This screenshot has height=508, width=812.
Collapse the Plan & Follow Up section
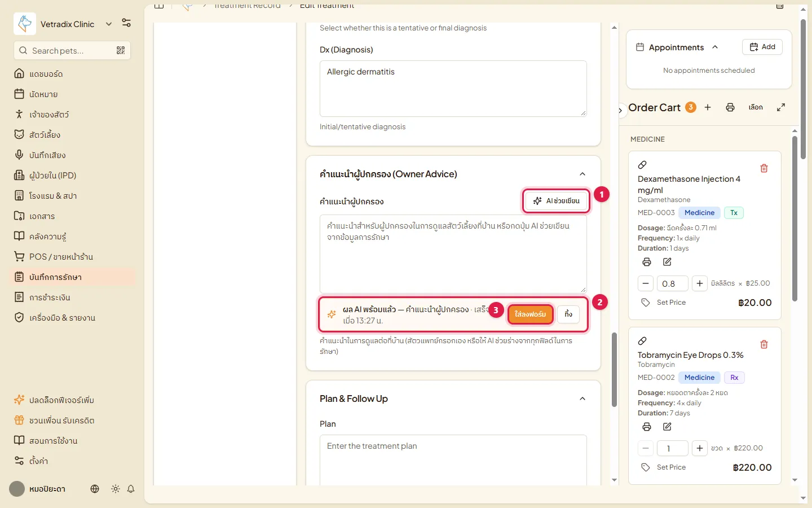[582, 398]
